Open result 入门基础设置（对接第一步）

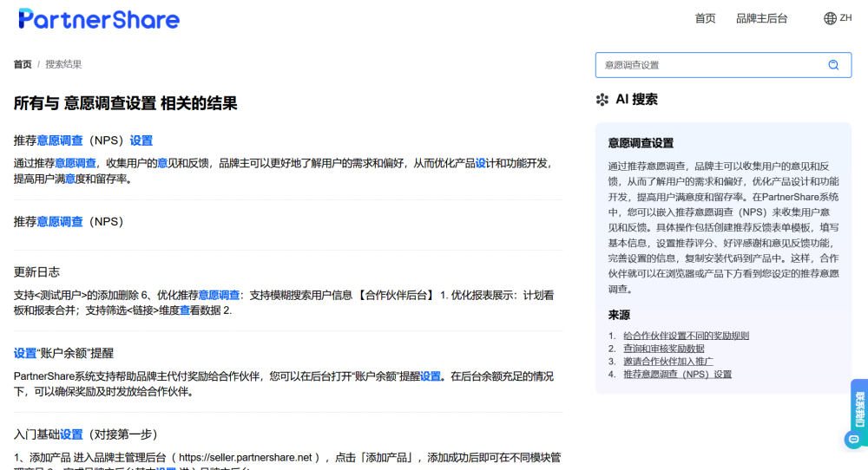tap(86, 434)
